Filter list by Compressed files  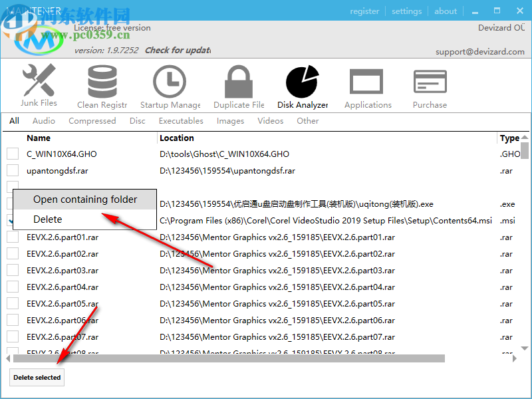92,121
